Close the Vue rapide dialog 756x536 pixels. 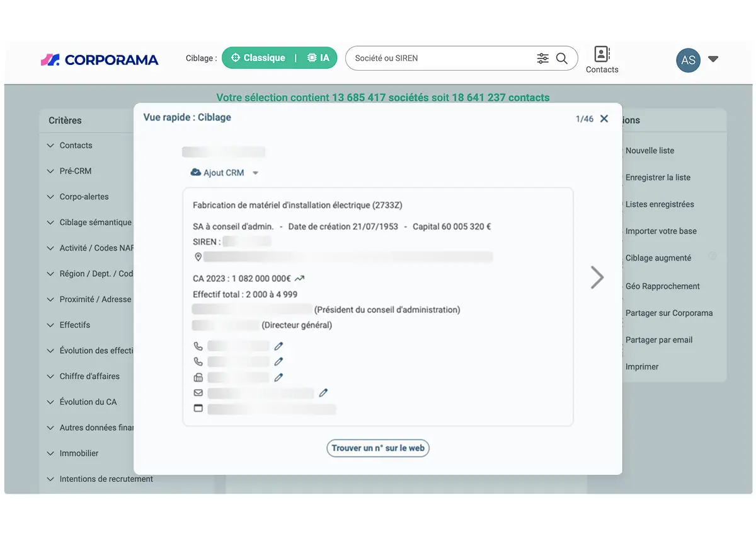[604, 119]
